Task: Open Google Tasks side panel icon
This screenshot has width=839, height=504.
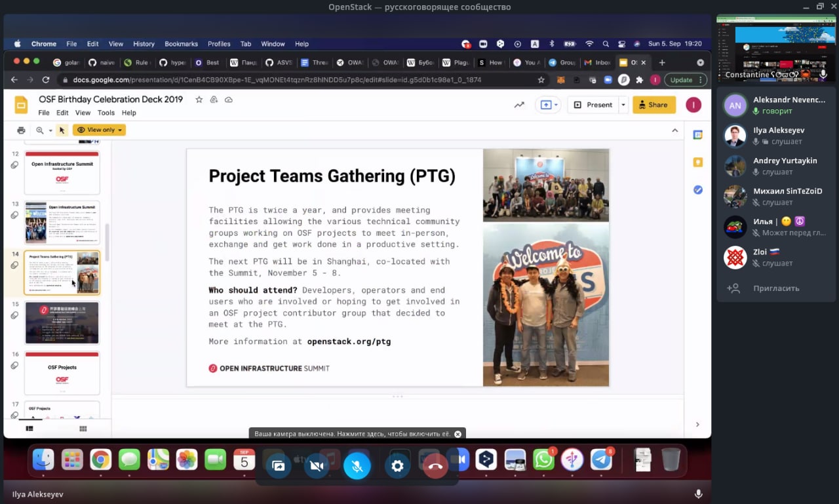Action: click(x=697, y=190)
